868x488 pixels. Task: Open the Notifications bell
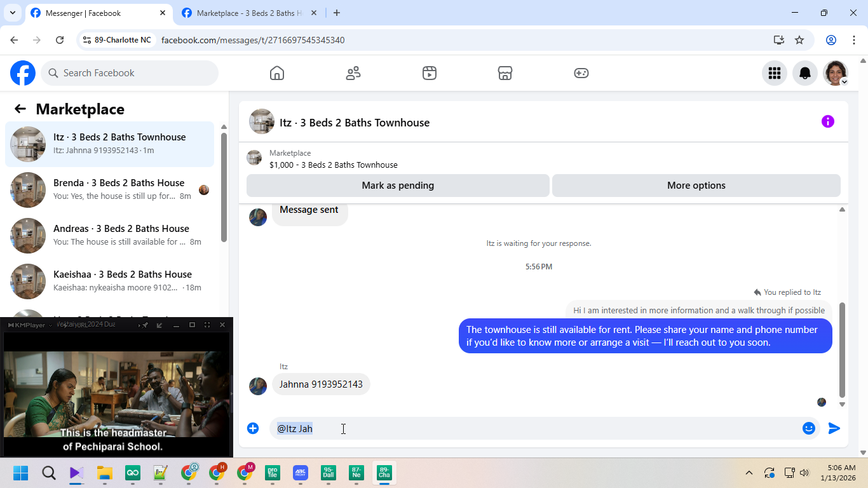coord(804,73)
